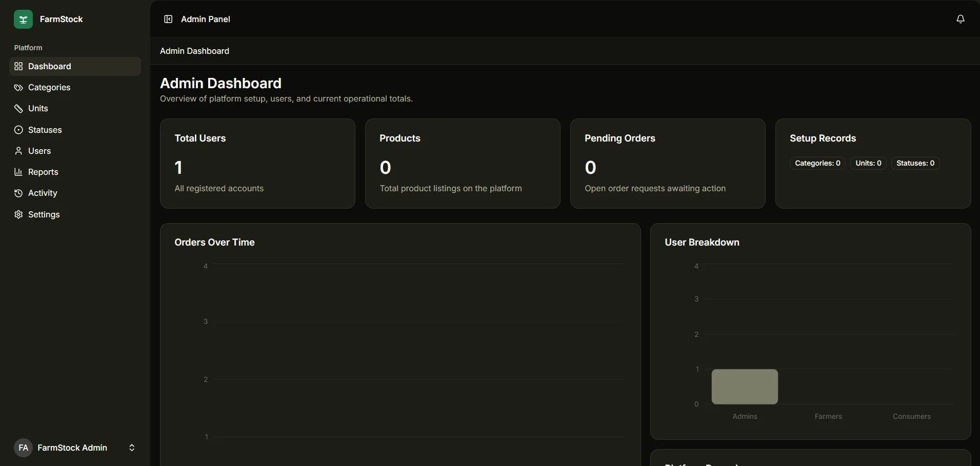Click the FarmStock logo icon
The width and height of the screenshot is (980, 466).
[23, 19]
